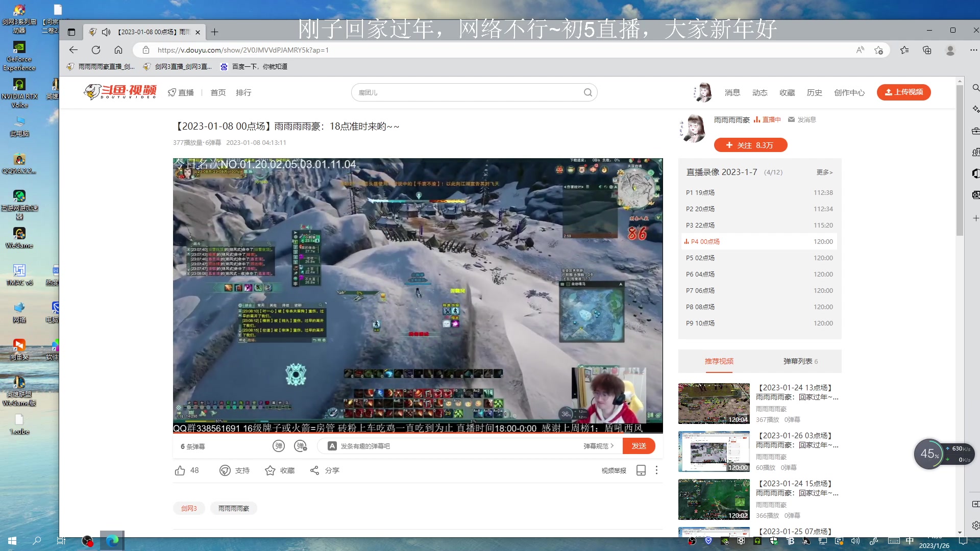Open 历史 watch history
Screen dimensions: 980x551
[815, 92]
